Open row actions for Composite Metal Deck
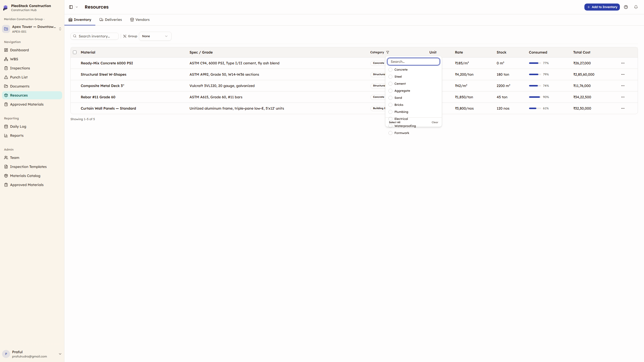This screenshot has width=644, height=362. [x=623, y=86]
